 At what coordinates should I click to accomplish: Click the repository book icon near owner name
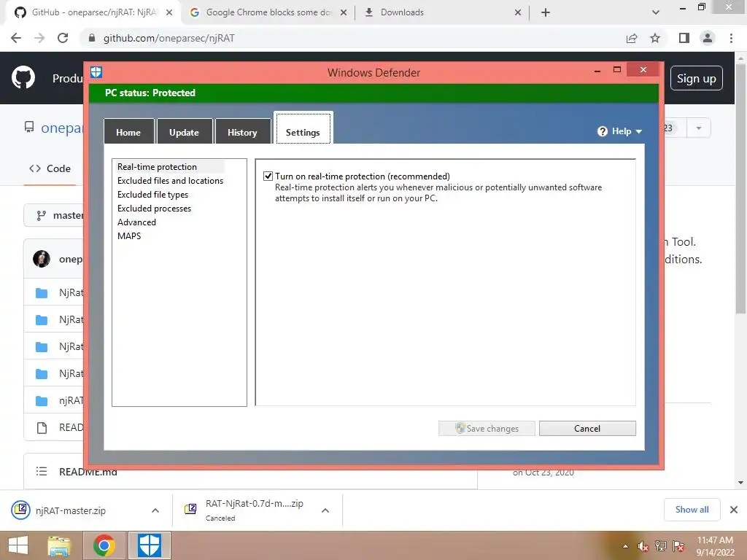coord(29,127)
